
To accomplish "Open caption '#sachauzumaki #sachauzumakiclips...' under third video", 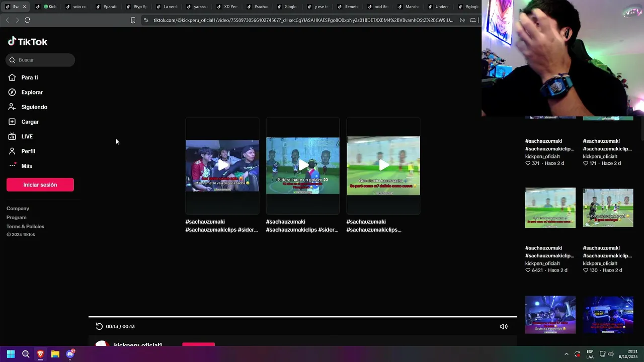I will click(x=374, y=226).
